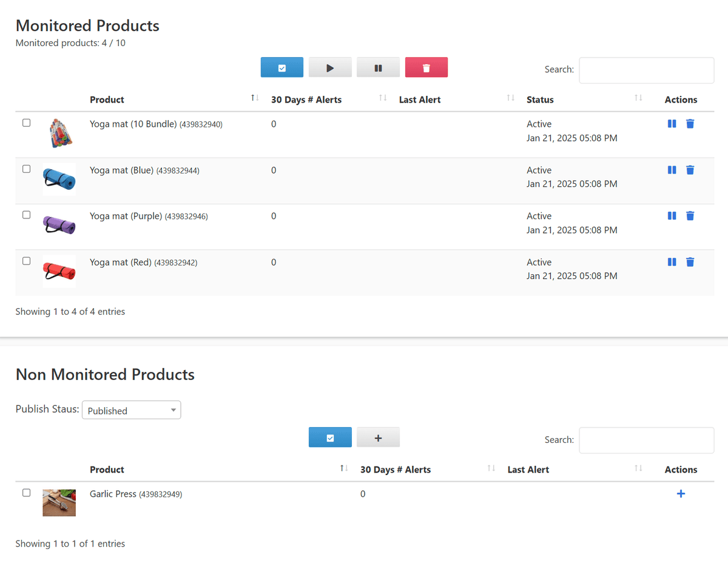Check the Yoga mat (10 Bundle) row checkbox
The width and height of the screenshot is (728, 563).
tap(26, 123)
